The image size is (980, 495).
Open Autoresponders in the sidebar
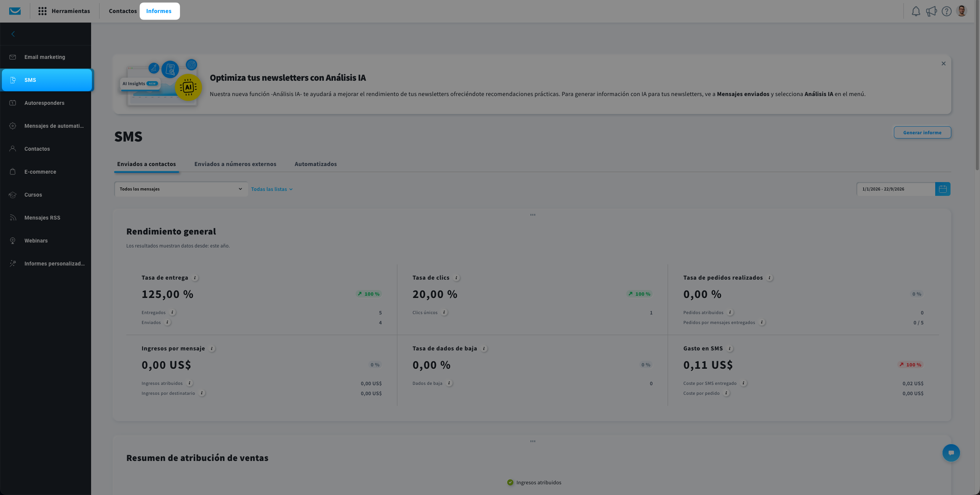pos(46,103)
